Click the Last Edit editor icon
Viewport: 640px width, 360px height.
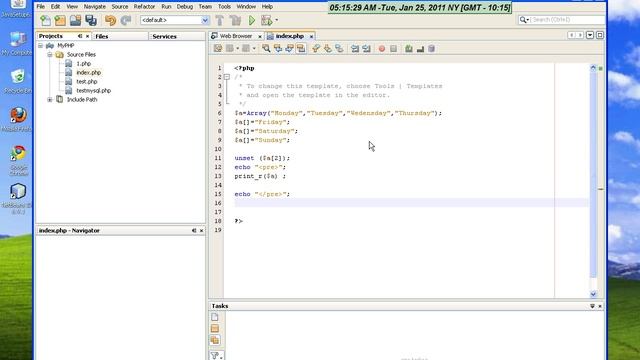tap(218, 49)
